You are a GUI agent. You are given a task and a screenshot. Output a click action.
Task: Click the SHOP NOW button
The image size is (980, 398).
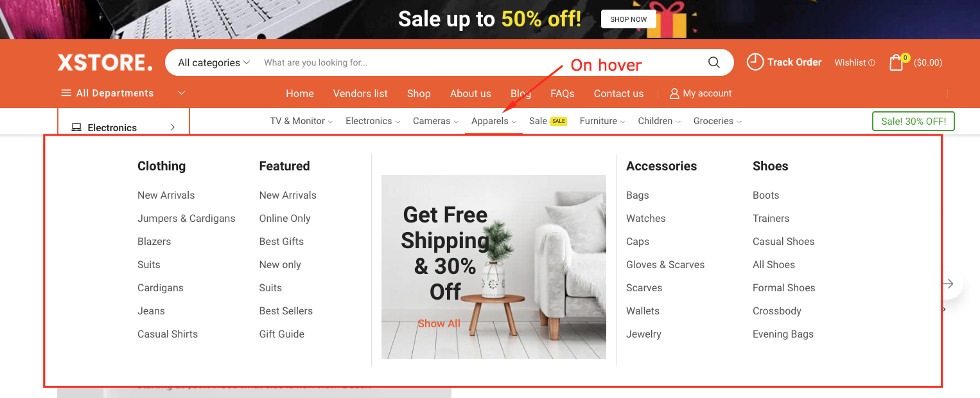pos(629,19)
